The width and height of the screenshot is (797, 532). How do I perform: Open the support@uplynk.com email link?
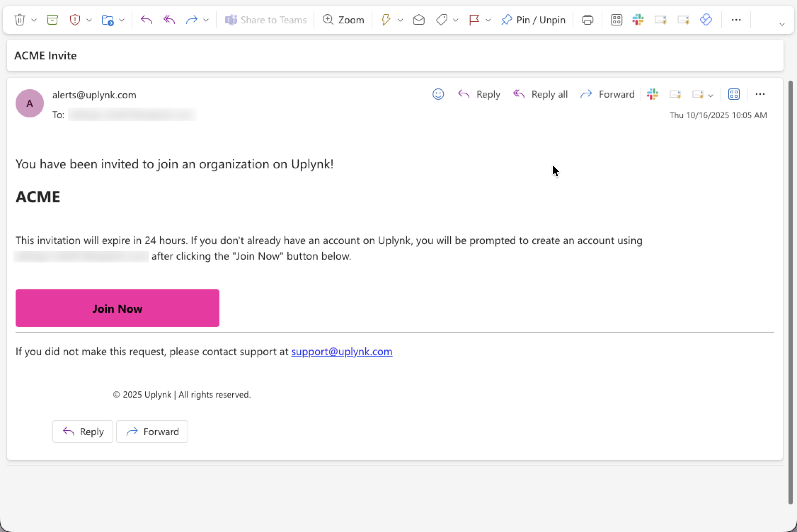(x=342, y=351)
